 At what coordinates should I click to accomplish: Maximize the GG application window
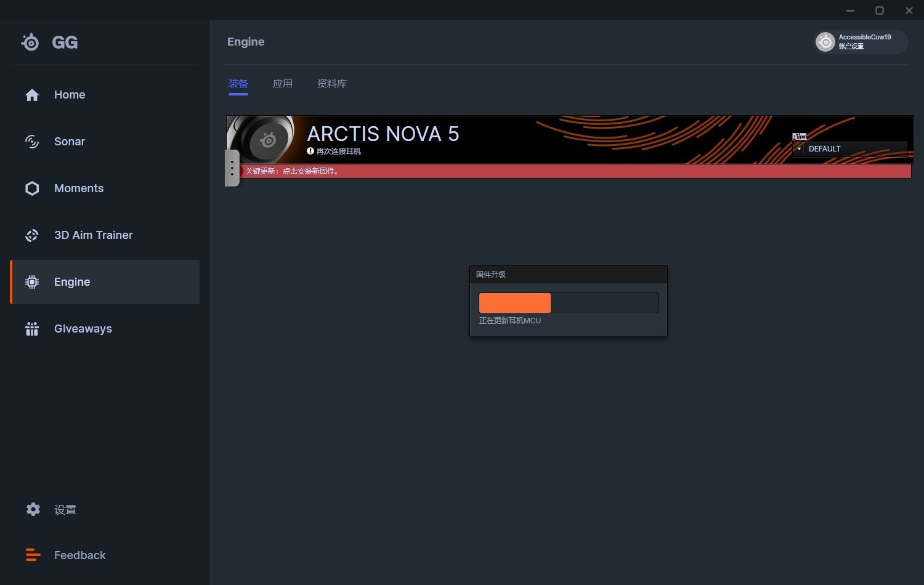[879, 10]
